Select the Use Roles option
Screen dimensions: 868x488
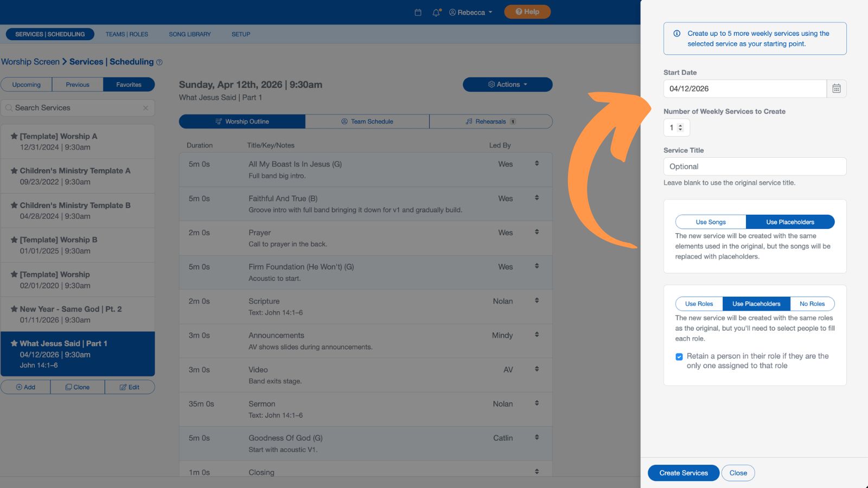pyautogui.click(x=699, y=304)
